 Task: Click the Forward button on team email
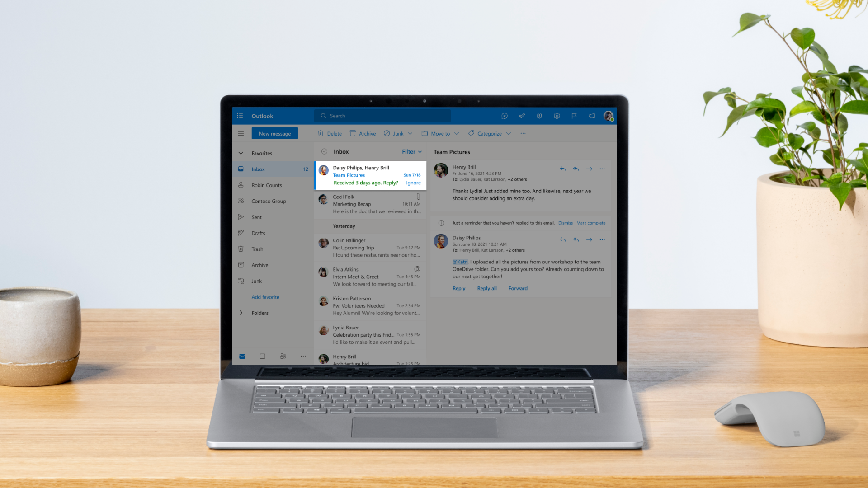[518, 288]
